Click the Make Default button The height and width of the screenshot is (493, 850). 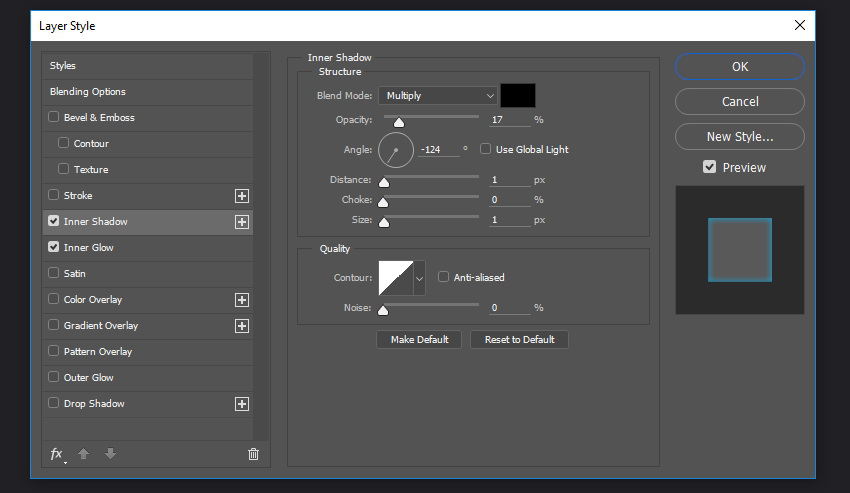coord(419,340)
